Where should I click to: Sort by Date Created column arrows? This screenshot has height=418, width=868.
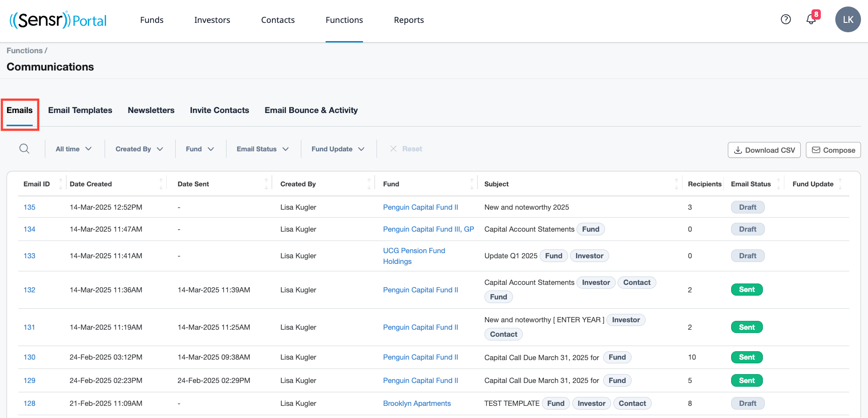(161, 184)
